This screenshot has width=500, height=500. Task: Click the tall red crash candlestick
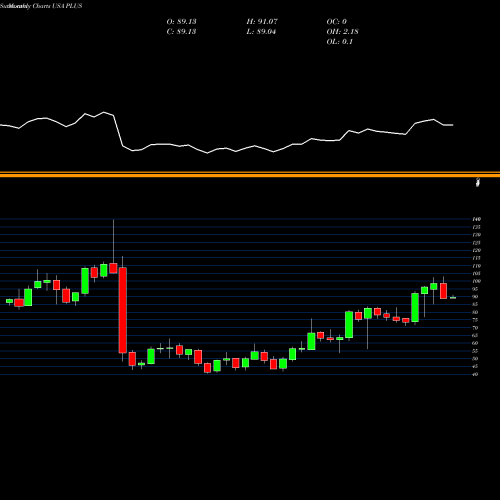pos(123,310)
